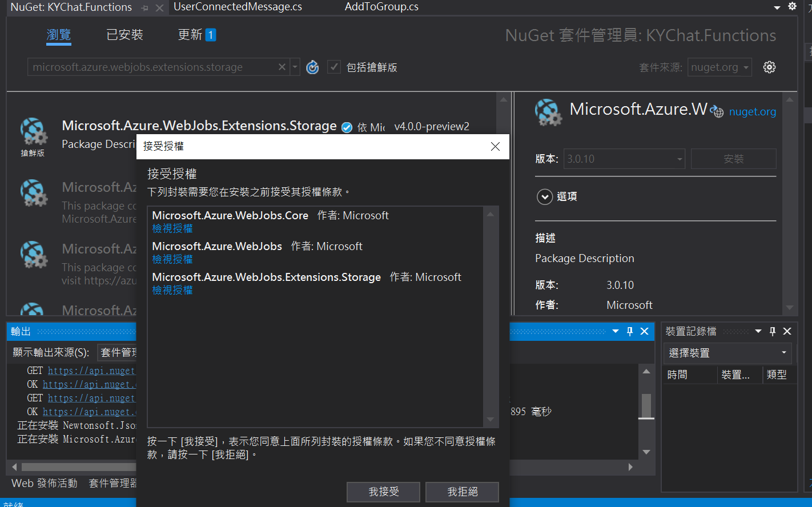
Task: Click output scrollbar down arrow
Action: (x=646, y=452)
